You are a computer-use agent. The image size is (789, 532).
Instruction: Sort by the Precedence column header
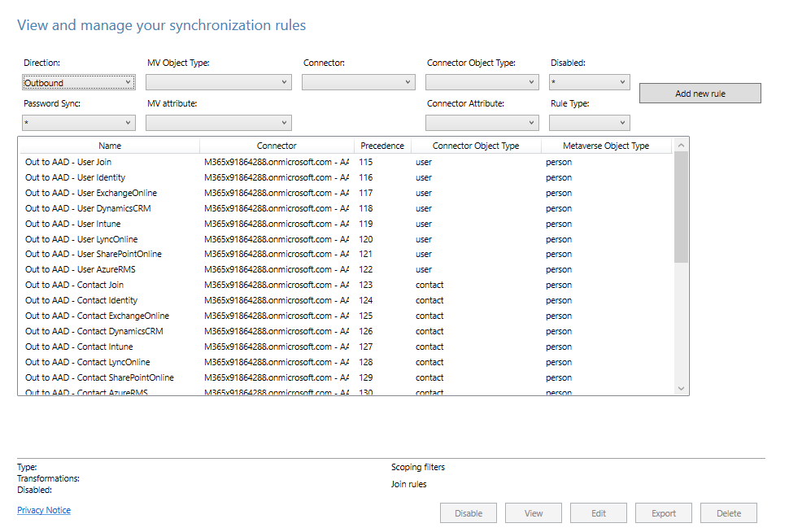click(x=382, y=146)
